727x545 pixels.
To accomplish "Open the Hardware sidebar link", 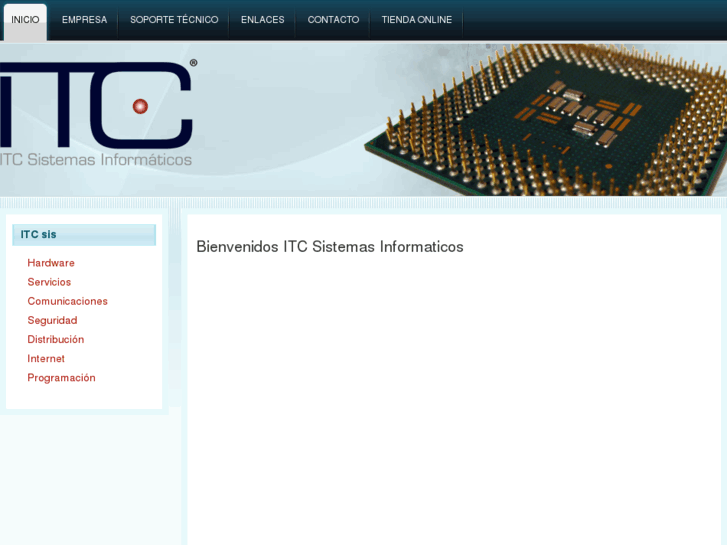I will (51, 263).
